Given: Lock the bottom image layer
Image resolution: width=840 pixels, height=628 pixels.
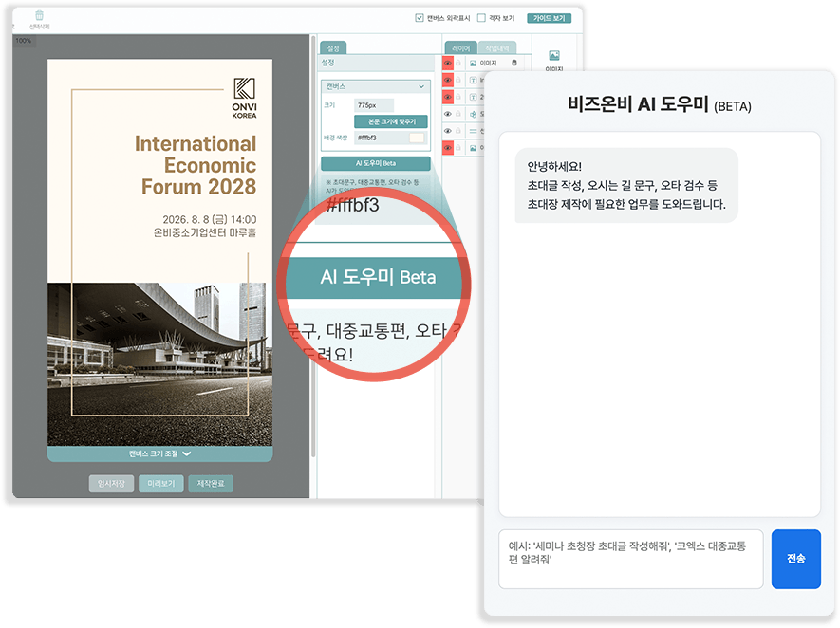Looking at the screenshot, I should pos(458,148).
